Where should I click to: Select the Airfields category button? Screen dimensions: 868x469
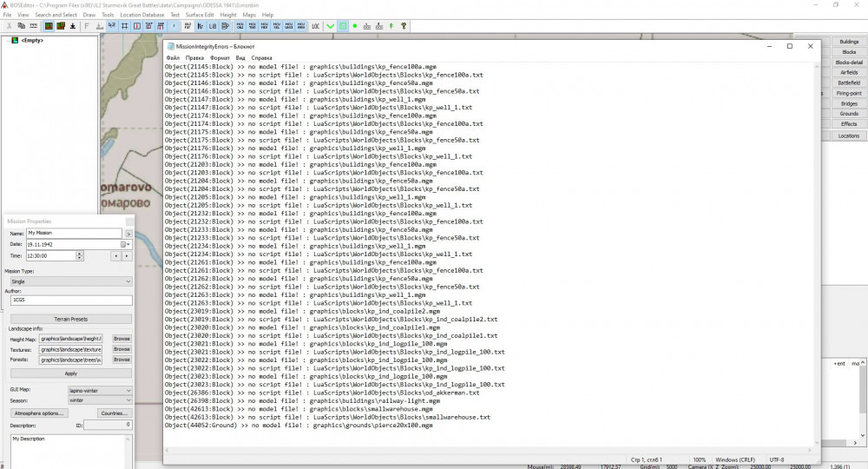pos(849,73)
